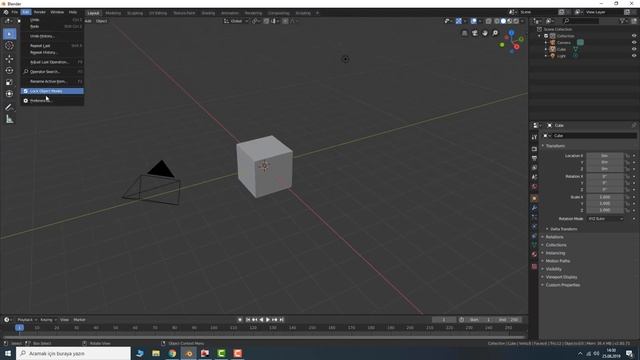Expand the Cube item in outliner
The height and width of the screenshot is (360, 640).
pyautogui.click(x=546, y=49)
